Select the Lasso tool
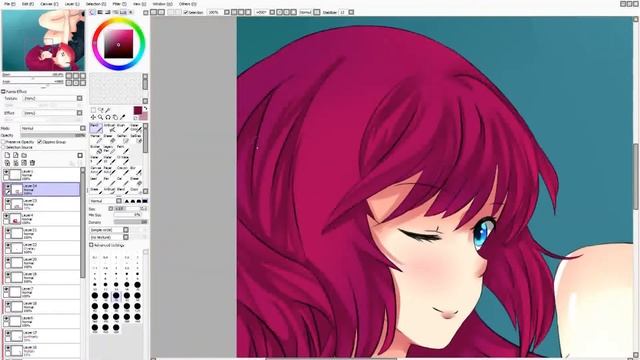Image resolution: width=640 pixels, height=360 pixels. [101, 110]
